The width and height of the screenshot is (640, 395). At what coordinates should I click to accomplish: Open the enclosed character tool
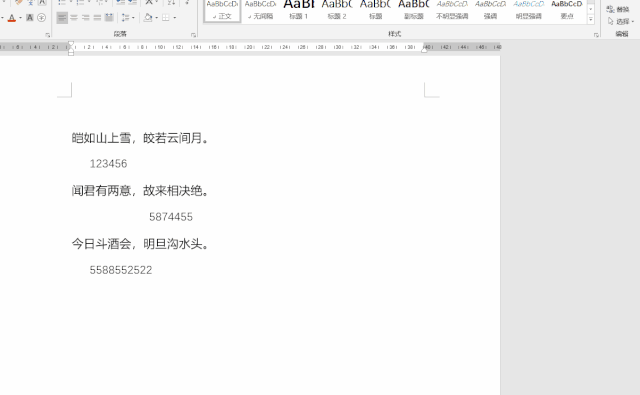click(x=41, y=18)
